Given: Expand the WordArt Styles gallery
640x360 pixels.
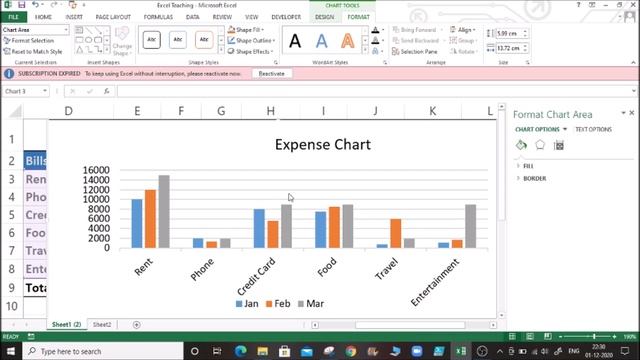Looking at the screenshot, I should click(x=365, y=51).
